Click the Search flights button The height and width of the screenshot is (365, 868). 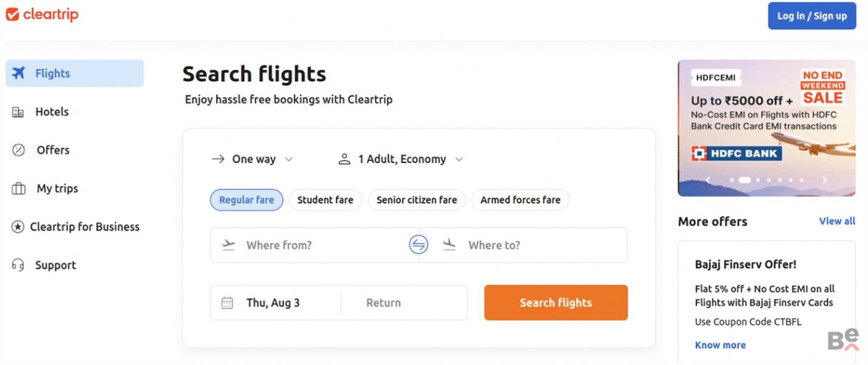pos(556,303)
